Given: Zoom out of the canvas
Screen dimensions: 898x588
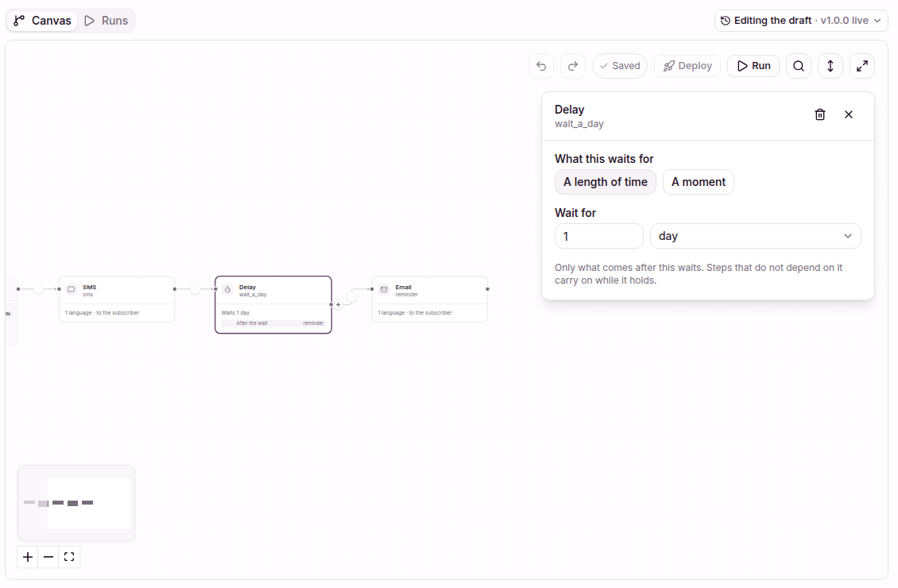Looking at the screenshot, I should 48,557.
